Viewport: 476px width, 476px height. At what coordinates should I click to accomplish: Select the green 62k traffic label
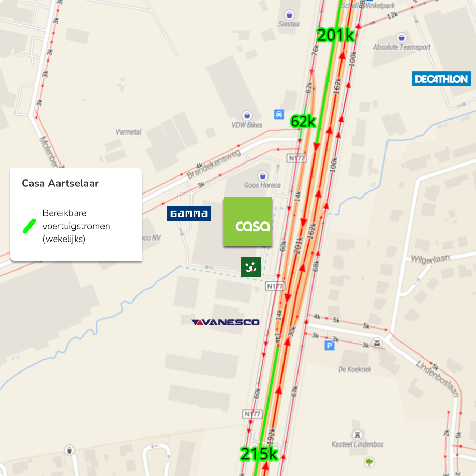(303, 122)
